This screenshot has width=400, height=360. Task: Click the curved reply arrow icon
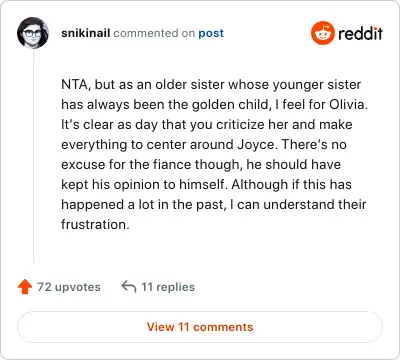coord(129,286)
